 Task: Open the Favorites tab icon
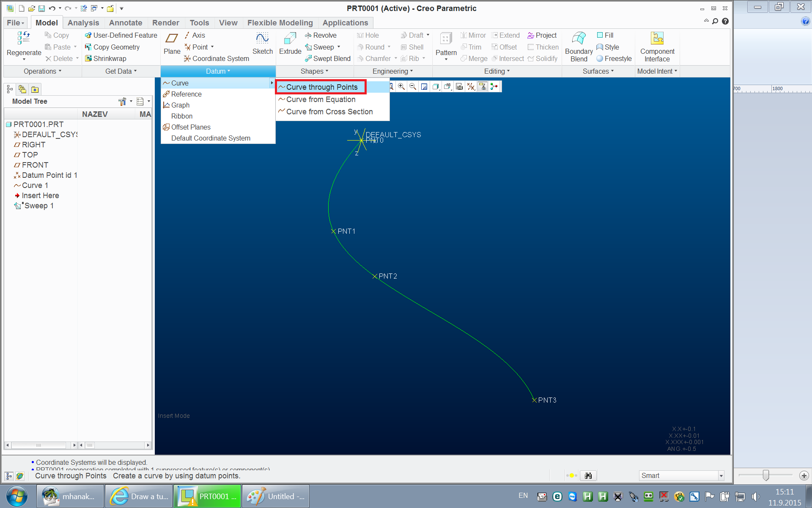click(x=35, y=89)
